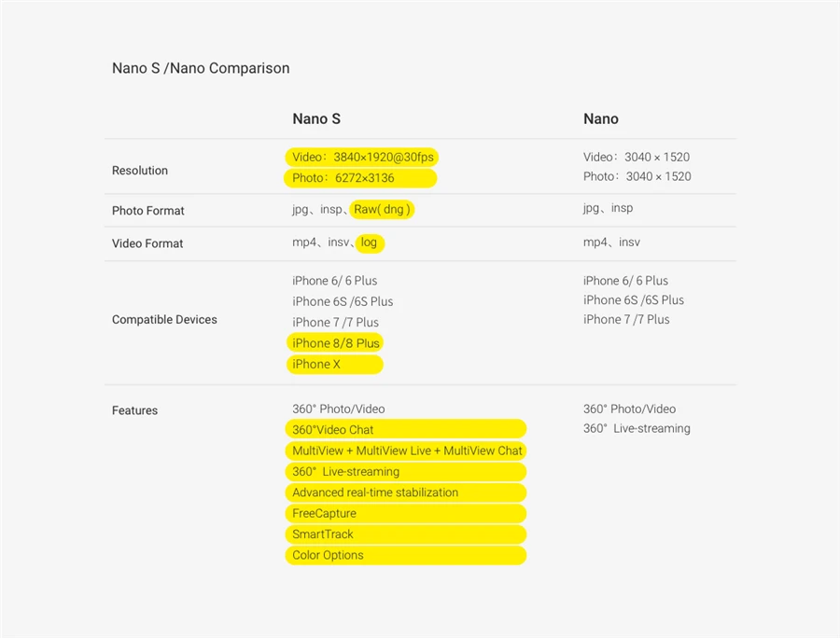Click the highlighted 360°Video Chat feature
This screenshot has height=638, width=840.
pos(406,429)
